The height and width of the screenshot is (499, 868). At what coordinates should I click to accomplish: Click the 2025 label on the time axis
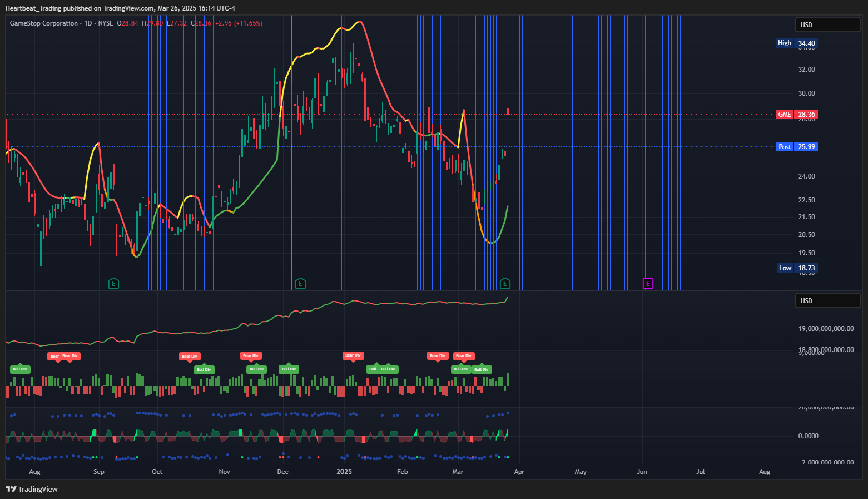coord(344,472)
